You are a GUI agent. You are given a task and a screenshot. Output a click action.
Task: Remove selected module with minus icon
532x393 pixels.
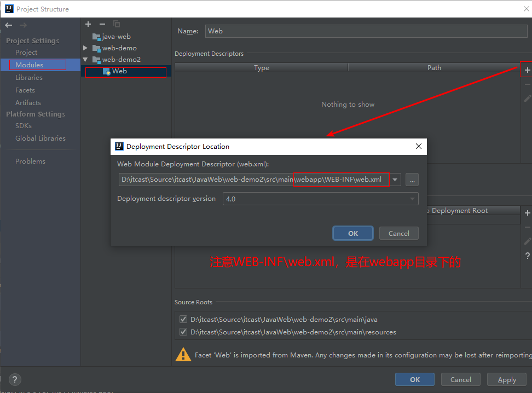pos(102,24)
